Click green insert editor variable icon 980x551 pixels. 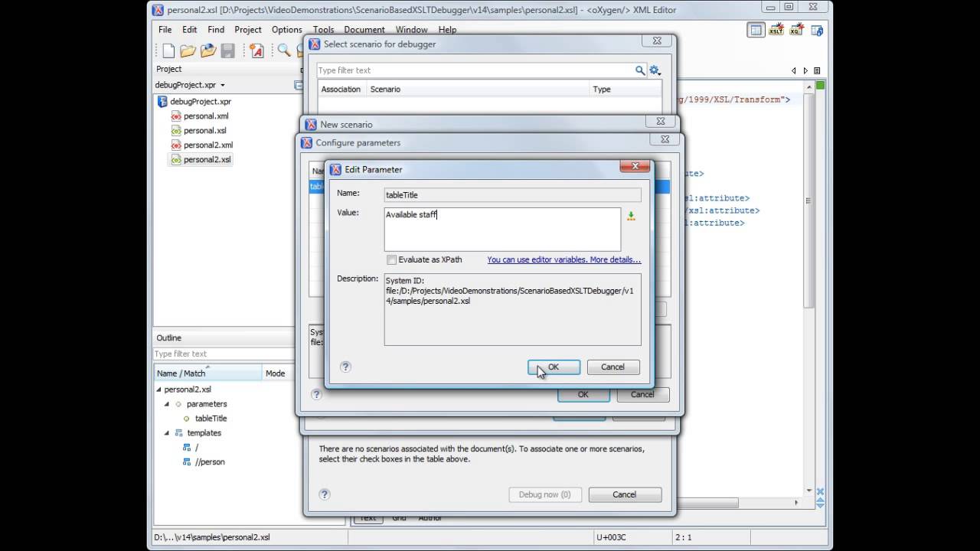(631, 217)
